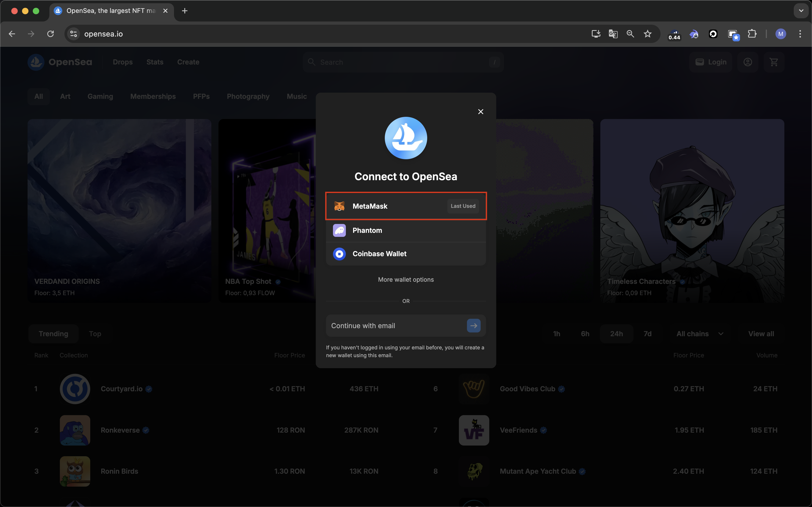
Task: Focus the OpenSea search field
Action: tap(403, 62)
